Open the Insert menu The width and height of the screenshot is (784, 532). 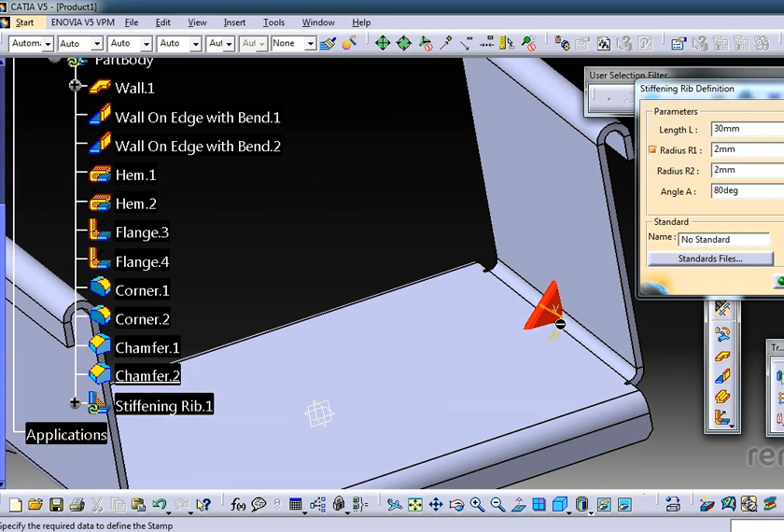coord(234,22)
